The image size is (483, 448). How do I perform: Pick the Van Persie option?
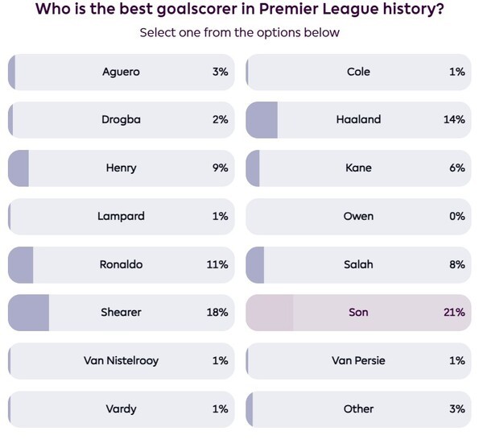point(358,360)
